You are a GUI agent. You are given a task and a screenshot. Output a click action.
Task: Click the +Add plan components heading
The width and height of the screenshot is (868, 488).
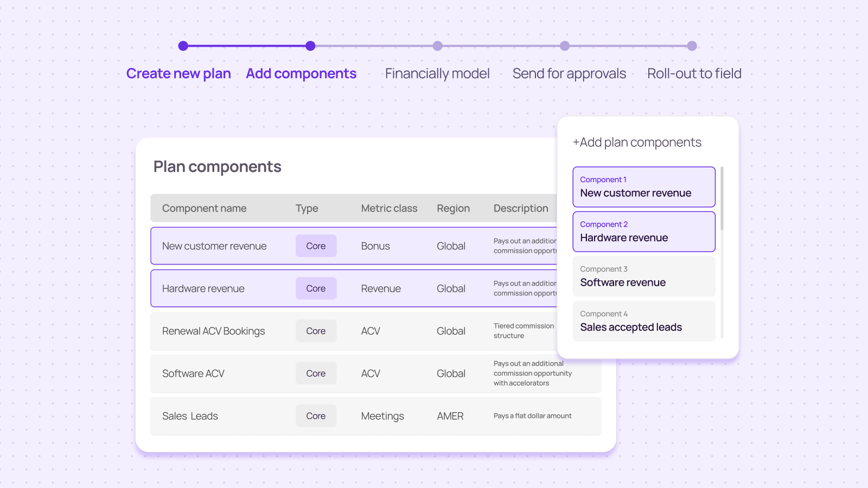(637, 143)
